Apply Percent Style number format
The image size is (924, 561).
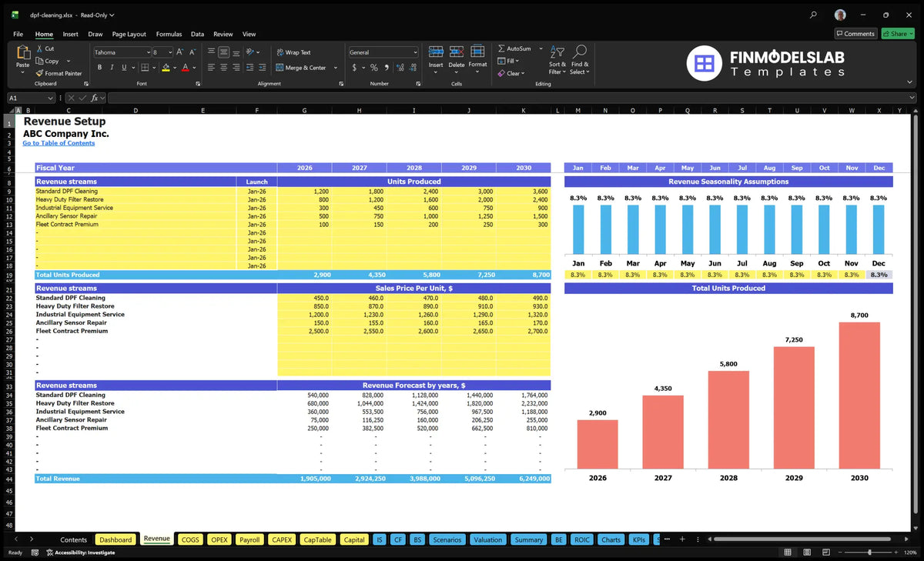point(373,68)
